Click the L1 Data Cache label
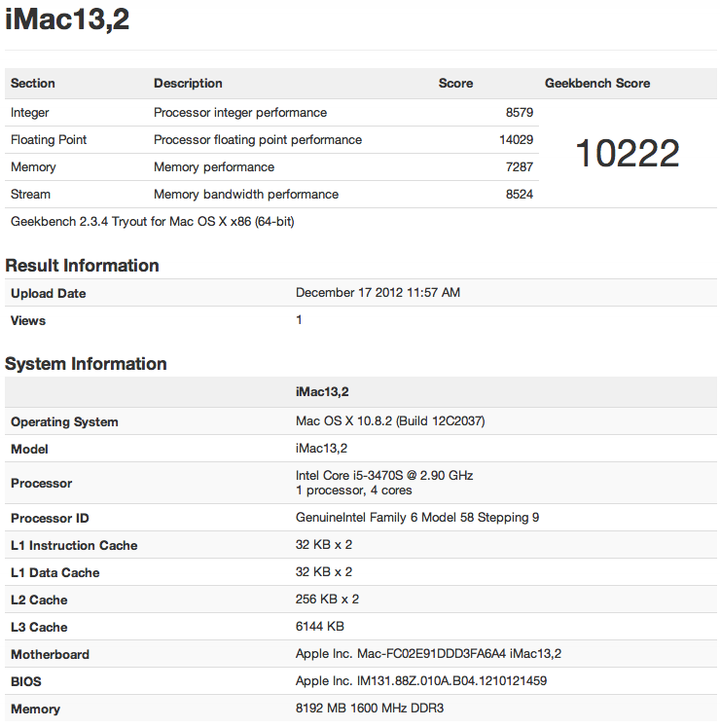The image size is (720, 728). (x=55, y=573)
